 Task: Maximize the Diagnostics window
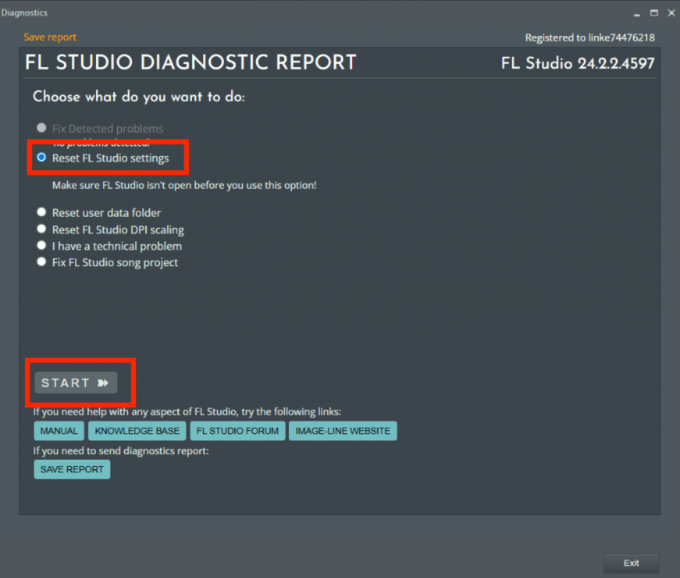pos(654,13)
